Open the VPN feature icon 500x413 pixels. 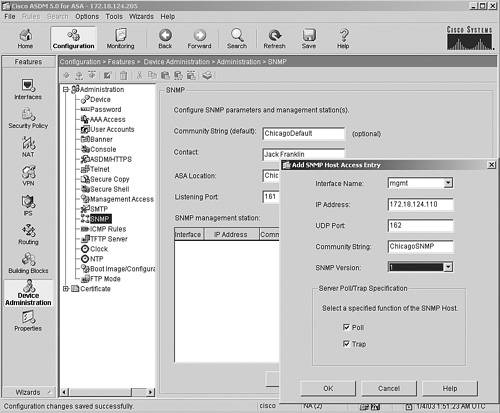pos(28,176)
